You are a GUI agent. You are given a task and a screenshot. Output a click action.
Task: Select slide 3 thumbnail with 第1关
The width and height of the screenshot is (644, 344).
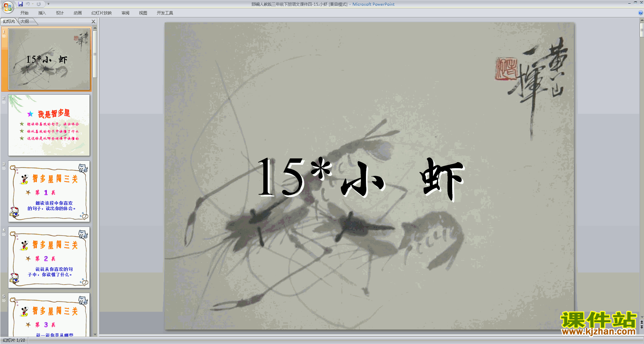tap(49, 191)
